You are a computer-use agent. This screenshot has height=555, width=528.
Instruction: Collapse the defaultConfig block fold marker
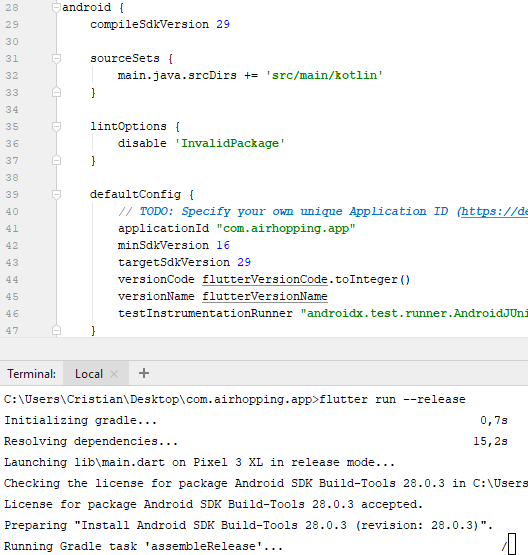pyautogui.click(x=56, y=194)
